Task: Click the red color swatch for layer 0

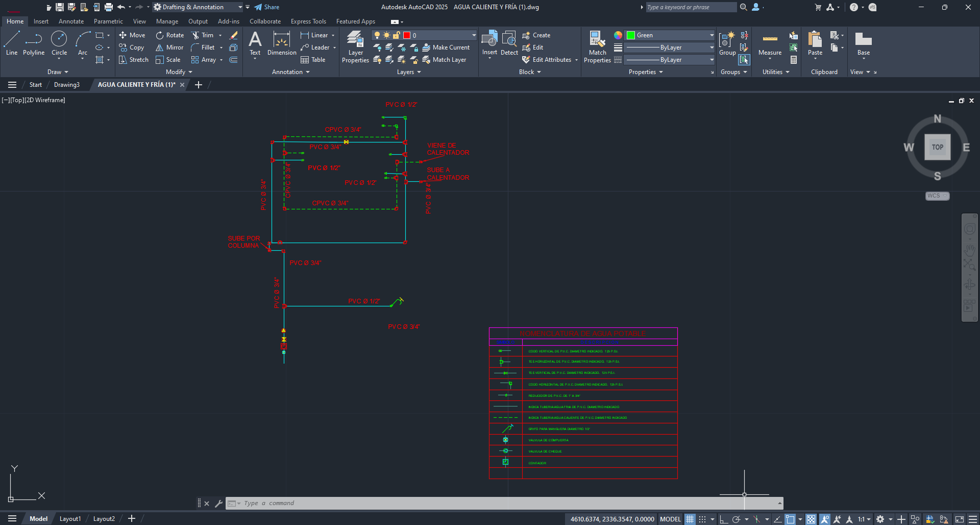Action: pyautogui.click(x=407, y=35)
